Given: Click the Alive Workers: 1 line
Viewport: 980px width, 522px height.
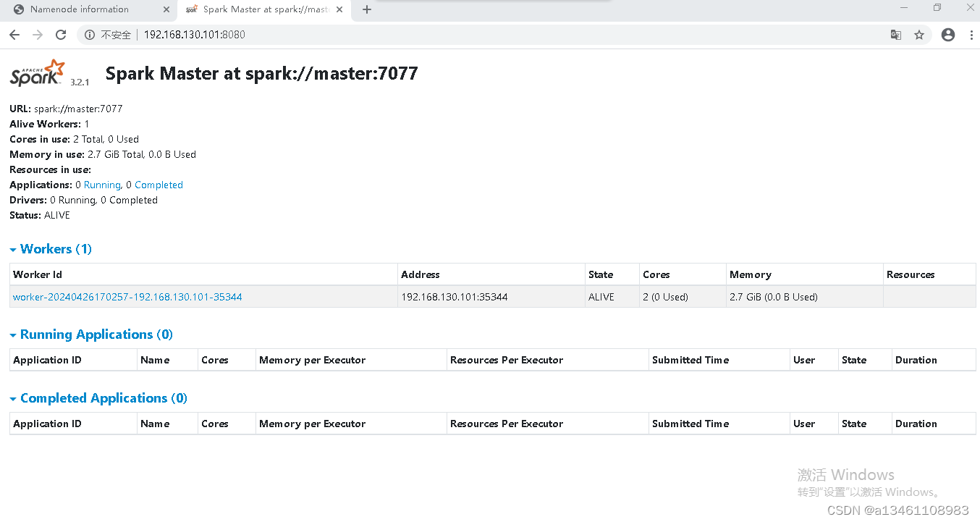Looking at the screenshot, I should click(x=49, y=124).
